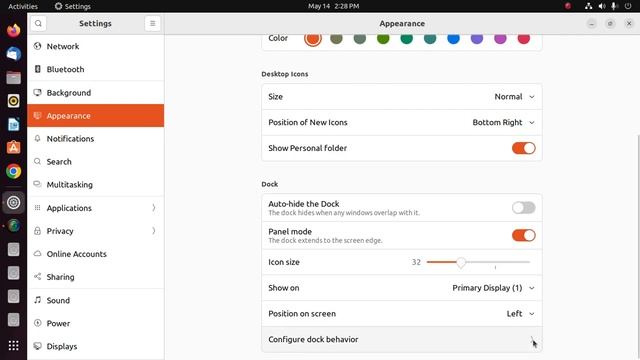Screen dimensions: 640x360
Task: Expand the Applications submenu chevron
Action: pyautogui.click(x=153, y=208)
